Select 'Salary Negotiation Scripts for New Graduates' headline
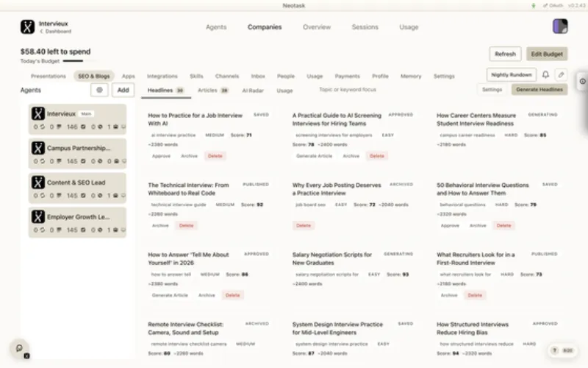The height and width of the screenshot is (368, 588). pyautogui.click(x=332, y=259)
